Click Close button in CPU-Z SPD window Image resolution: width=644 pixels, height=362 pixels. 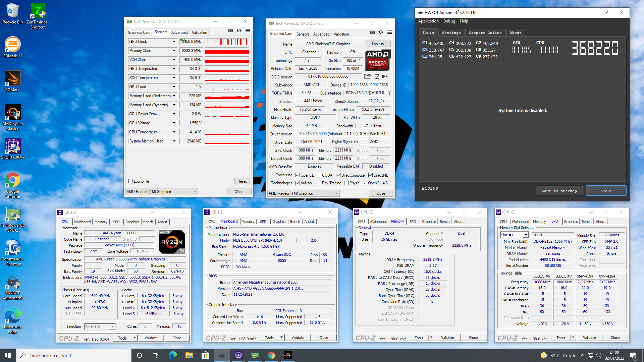click(x=615, y=338)
